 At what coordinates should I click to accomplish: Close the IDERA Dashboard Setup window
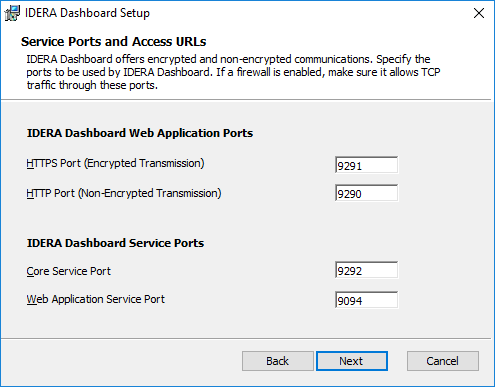pos(479,13)
